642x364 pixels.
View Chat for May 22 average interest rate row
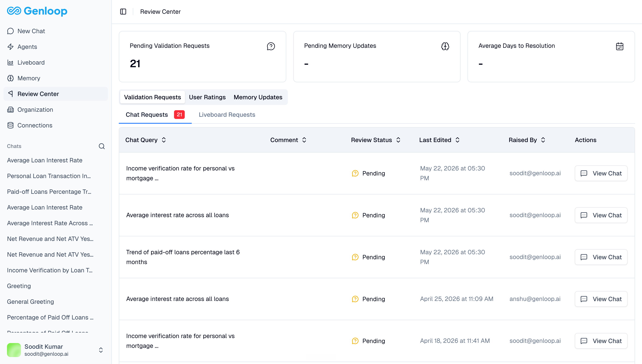pyautogui.click(x=601, y=215)
